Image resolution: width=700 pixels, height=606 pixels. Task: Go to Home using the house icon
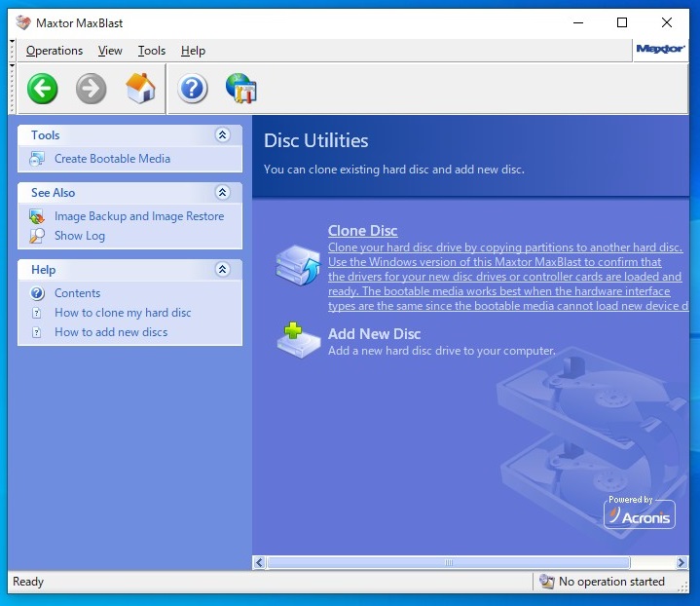point(140,88)
